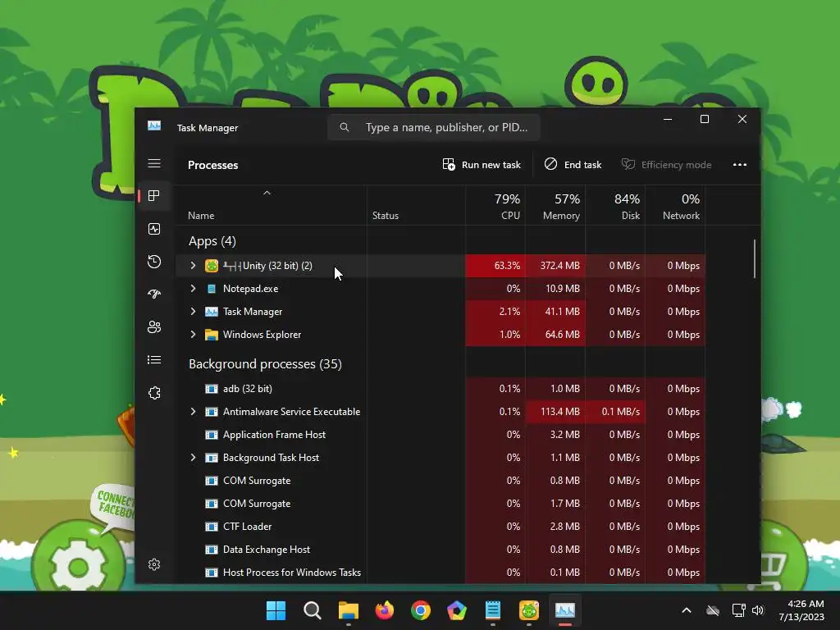Open the Windows Start button

pyautogui.click(x=276, y=610)
